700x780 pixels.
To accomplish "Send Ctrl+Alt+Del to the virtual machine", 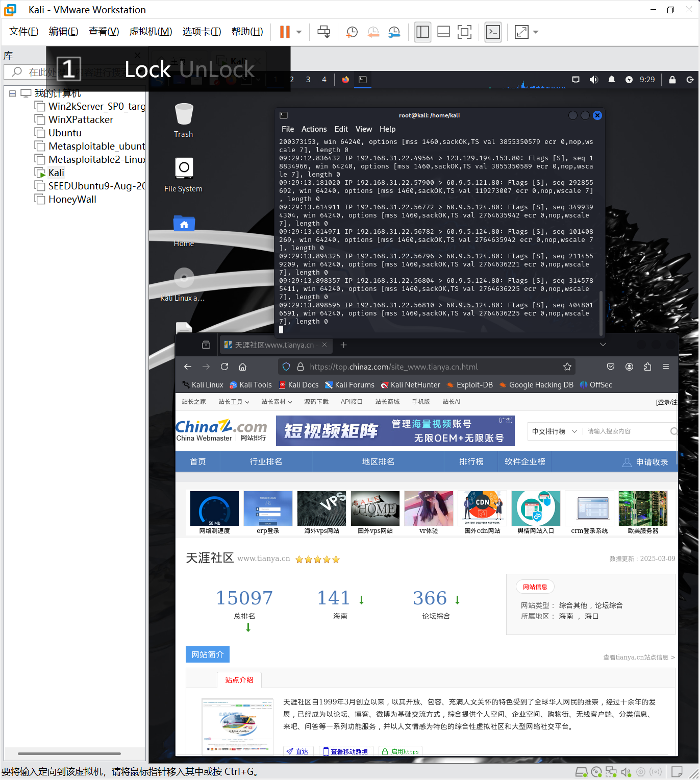I will pyautogui.click(x=323, y=32).
